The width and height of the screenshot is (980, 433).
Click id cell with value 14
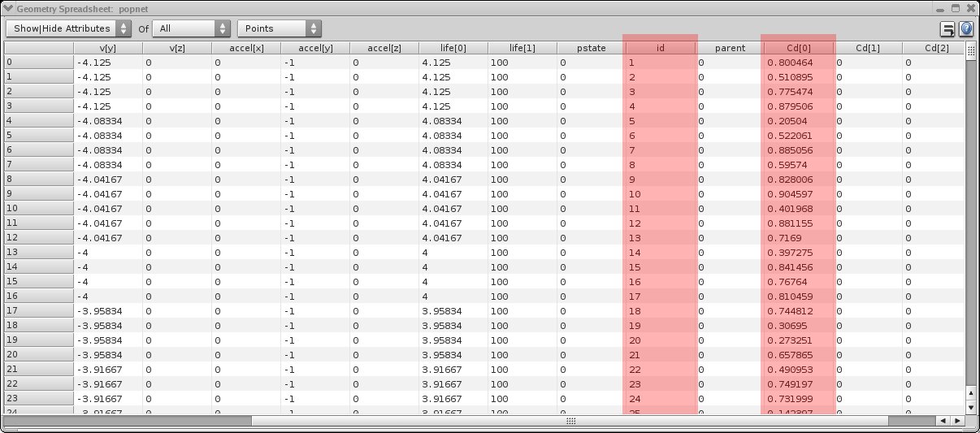tap(661, 252)
